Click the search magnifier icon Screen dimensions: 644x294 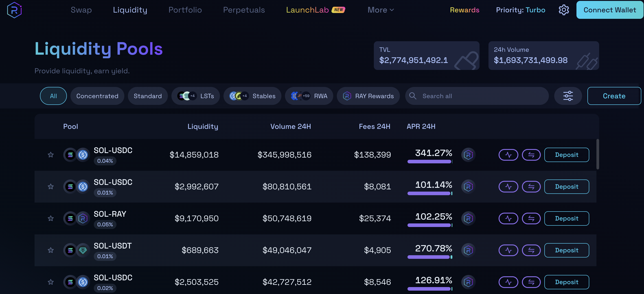412,96
